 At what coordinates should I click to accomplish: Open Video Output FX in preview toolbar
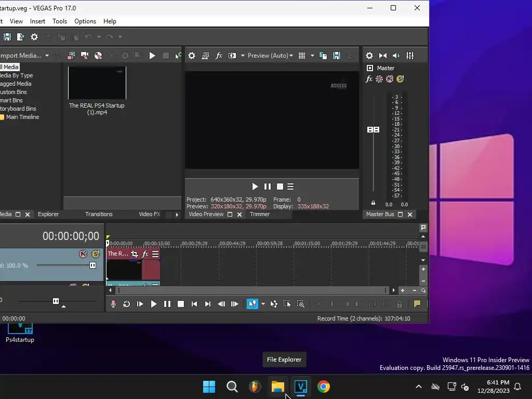(219, 56)
